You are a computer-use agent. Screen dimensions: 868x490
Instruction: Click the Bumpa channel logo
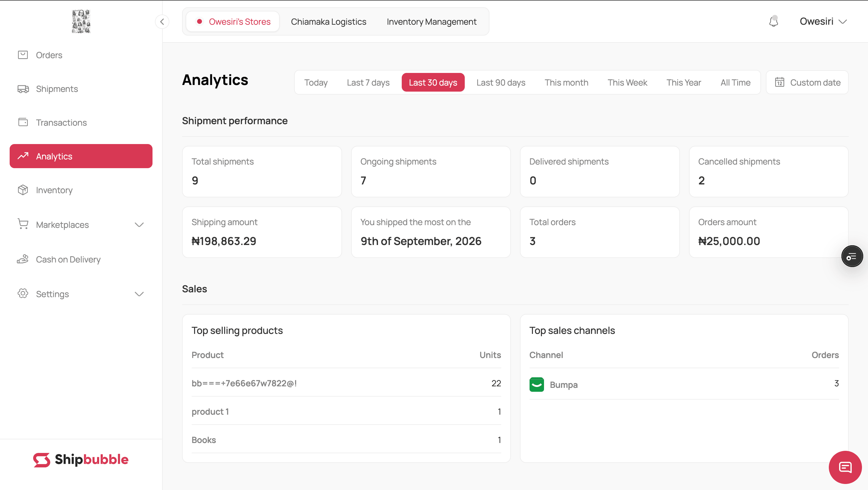pos(536,385)
